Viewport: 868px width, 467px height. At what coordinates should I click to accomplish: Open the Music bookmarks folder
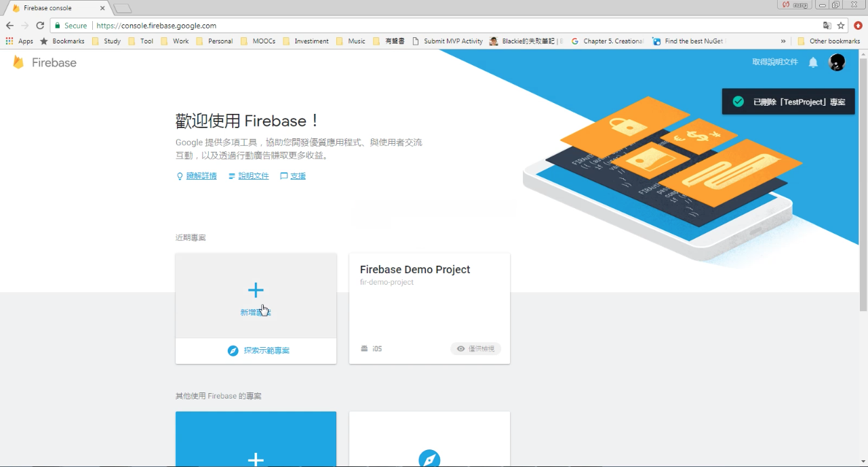point(351,41)
